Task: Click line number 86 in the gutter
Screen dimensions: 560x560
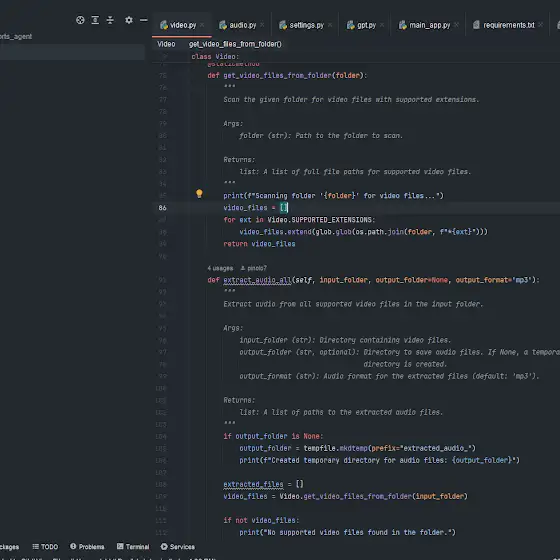Action: coord(162,208)
